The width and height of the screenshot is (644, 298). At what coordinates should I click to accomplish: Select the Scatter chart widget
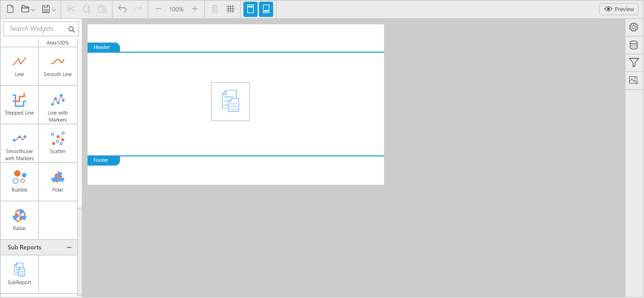tap(58, 143)
